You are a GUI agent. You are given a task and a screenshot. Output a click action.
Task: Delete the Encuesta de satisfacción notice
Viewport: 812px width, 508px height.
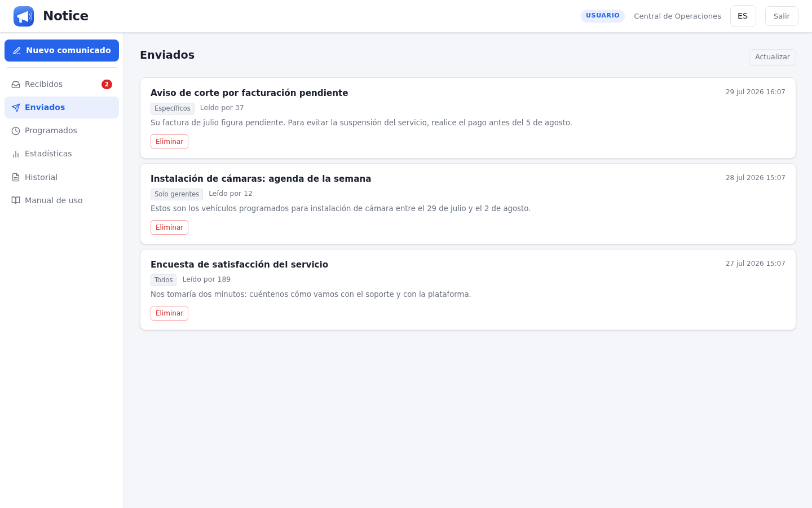[x=169, y=313]
